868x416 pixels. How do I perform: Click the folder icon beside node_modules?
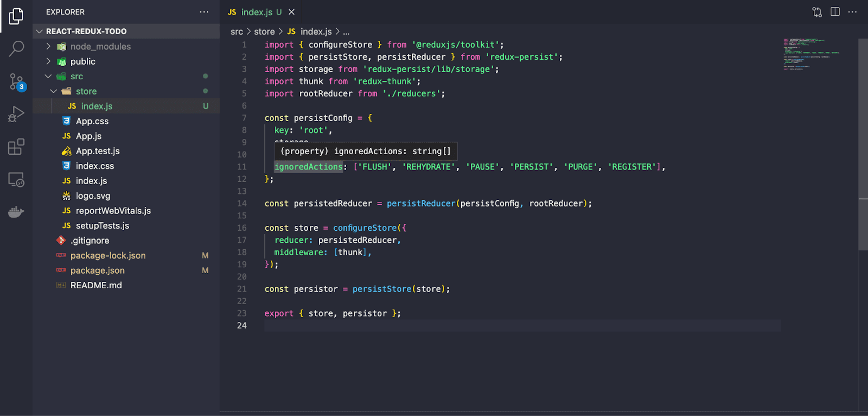62,47
